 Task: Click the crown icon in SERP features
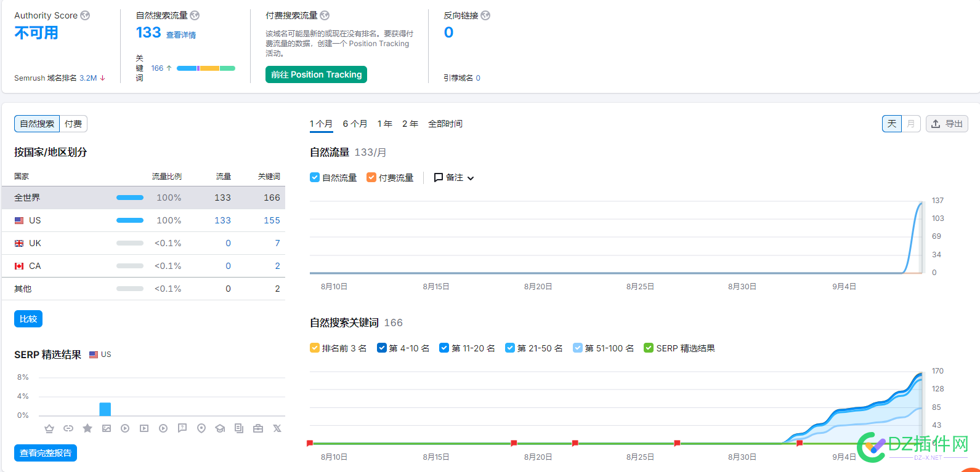coord(49,428)
